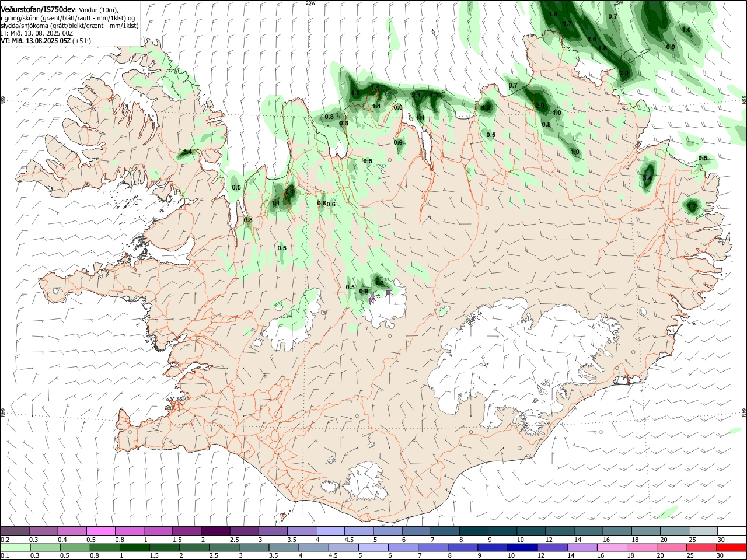Select the 0.4 label on the snow scale
The height and width of the screenshot is (560, 747).
point(62,540)
